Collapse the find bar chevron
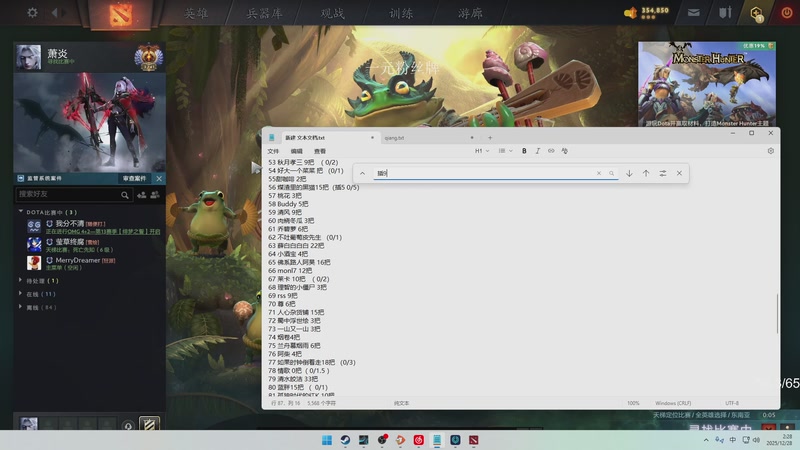The height and width of the screenshot is (450, 800). (362, 173)
